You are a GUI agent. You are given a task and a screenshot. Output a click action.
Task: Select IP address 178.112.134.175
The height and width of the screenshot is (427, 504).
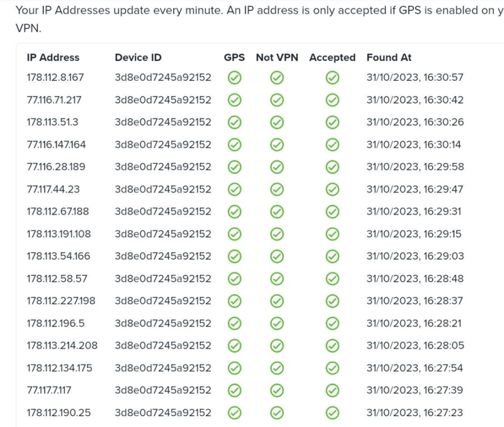60,368
